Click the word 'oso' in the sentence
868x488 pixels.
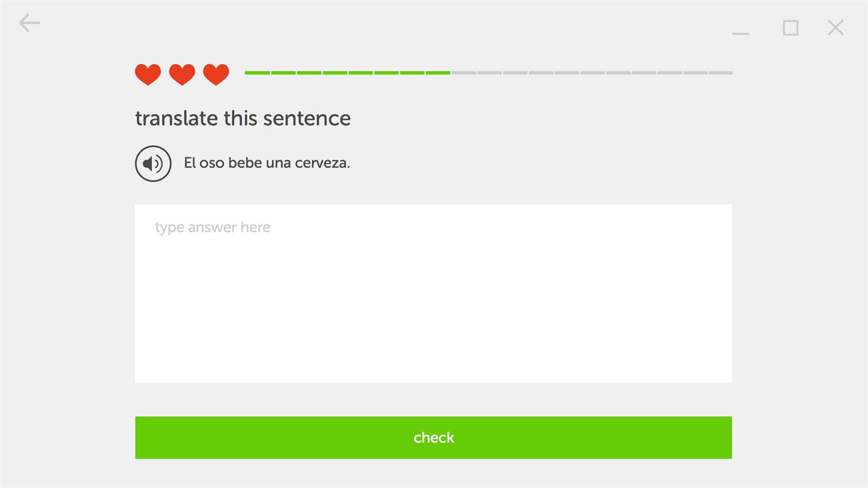[x=212, y=163]
